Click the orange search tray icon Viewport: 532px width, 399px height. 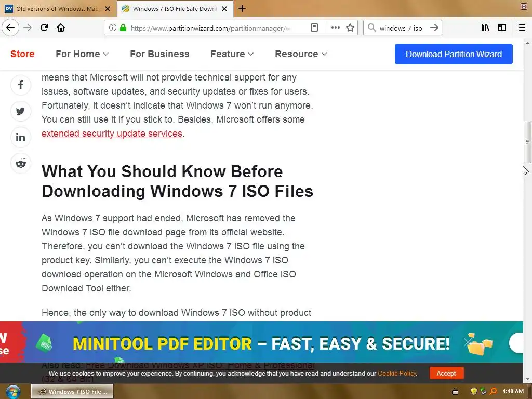(494, 391)
